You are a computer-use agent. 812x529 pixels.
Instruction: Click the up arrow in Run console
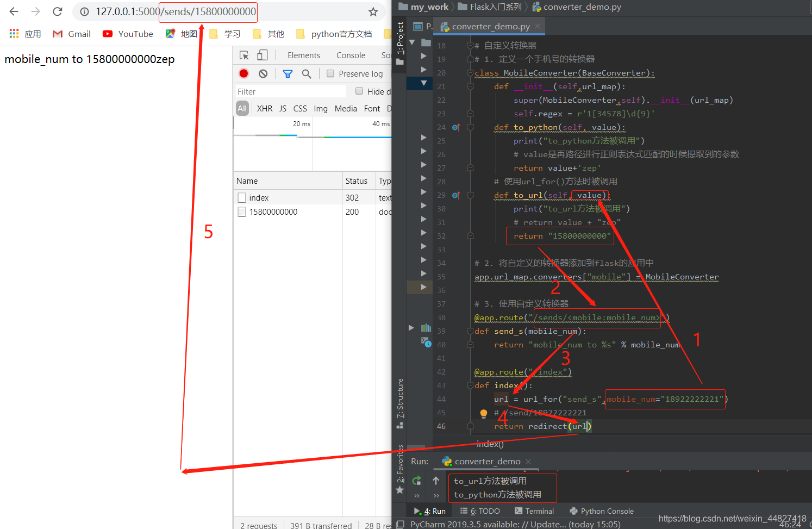tap(436, 481)
